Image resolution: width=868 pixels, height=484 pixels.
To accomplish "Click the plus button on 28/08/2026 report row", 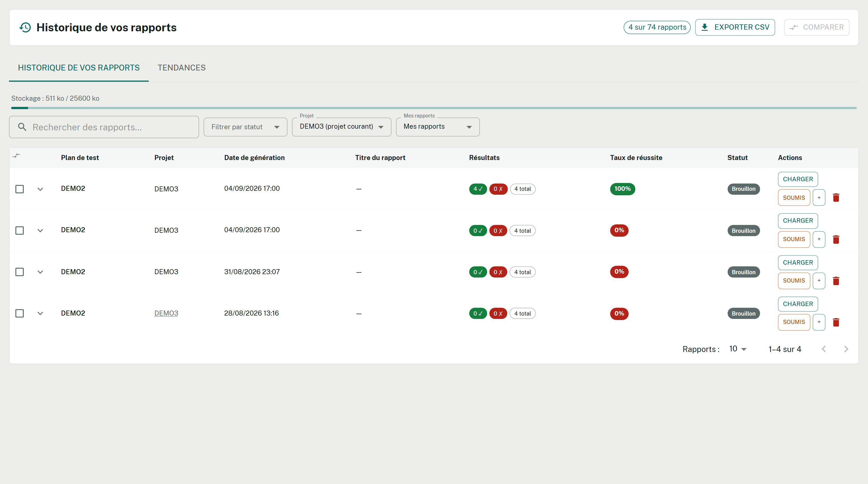I will [819, 322].
